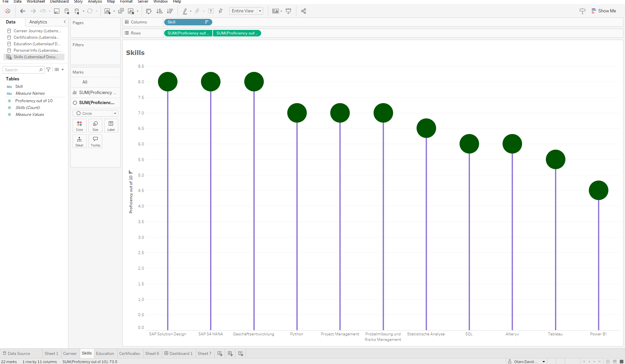Select the Measure Values field

pos(30,115)
